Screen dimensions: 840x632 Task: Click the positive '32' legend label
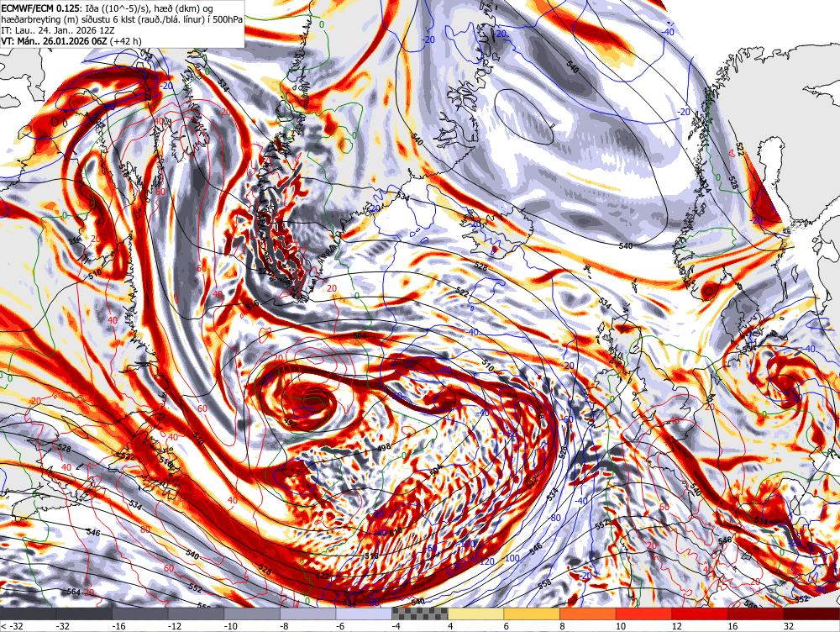click(x=789, y=626)
